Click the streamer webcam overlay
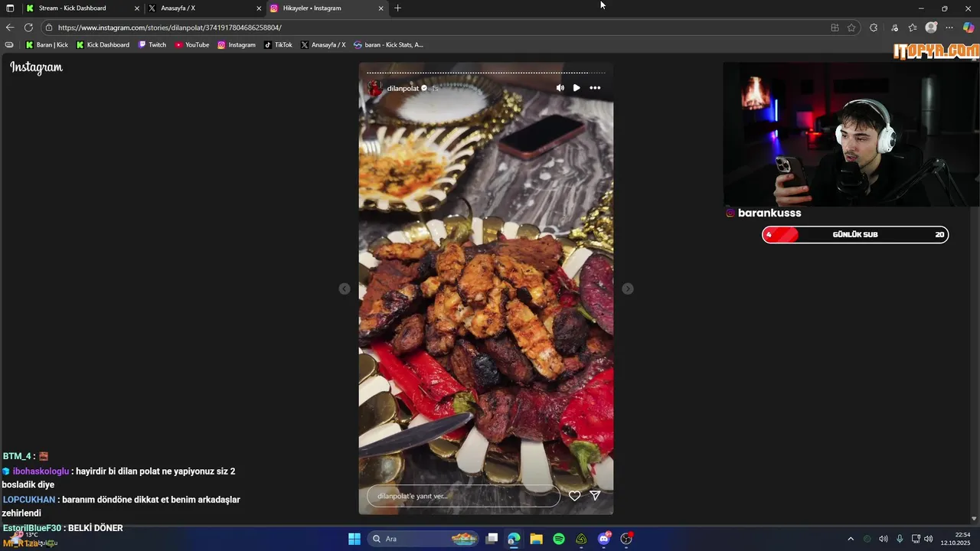This screenshot has height=551, width=980. [x=851, y=135]
